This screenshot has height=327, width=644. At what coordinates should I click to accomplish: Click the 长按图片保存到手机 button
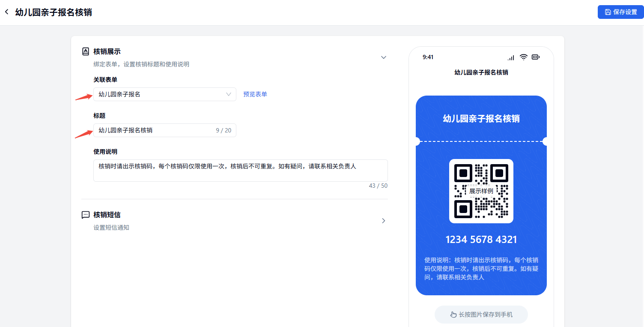481,315
